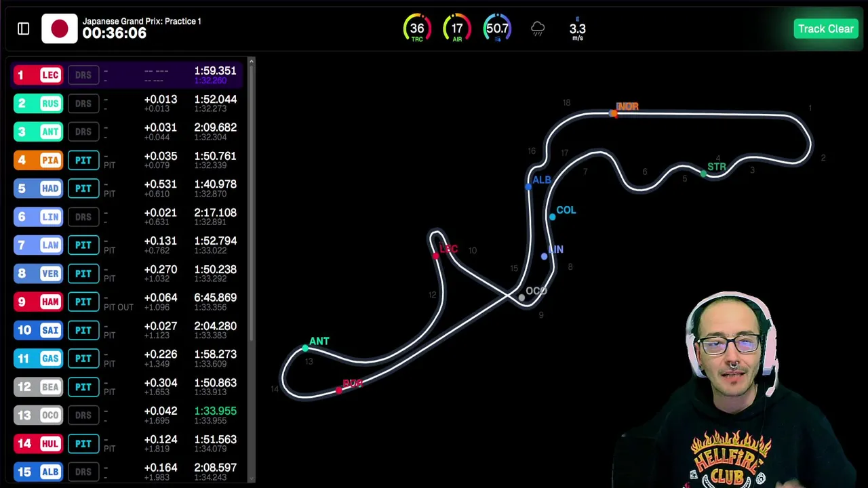Click the PIT badge in SAI's row

pos(83,330)
